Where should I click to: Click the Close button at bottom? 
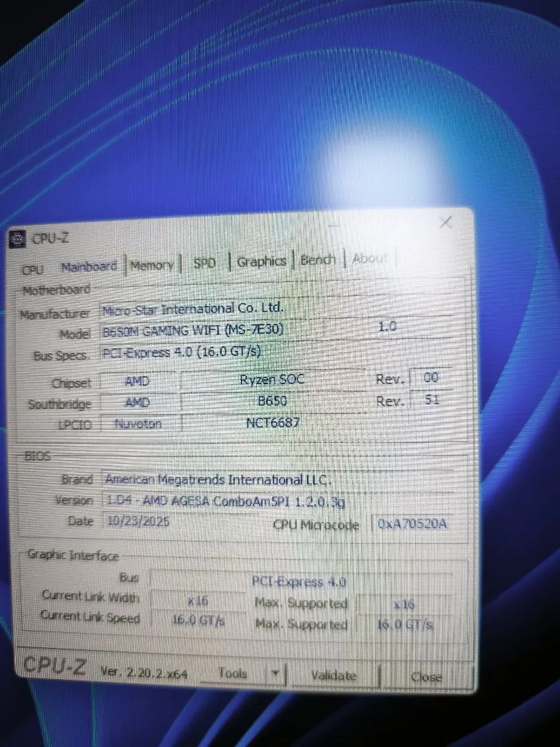point(426,677)
